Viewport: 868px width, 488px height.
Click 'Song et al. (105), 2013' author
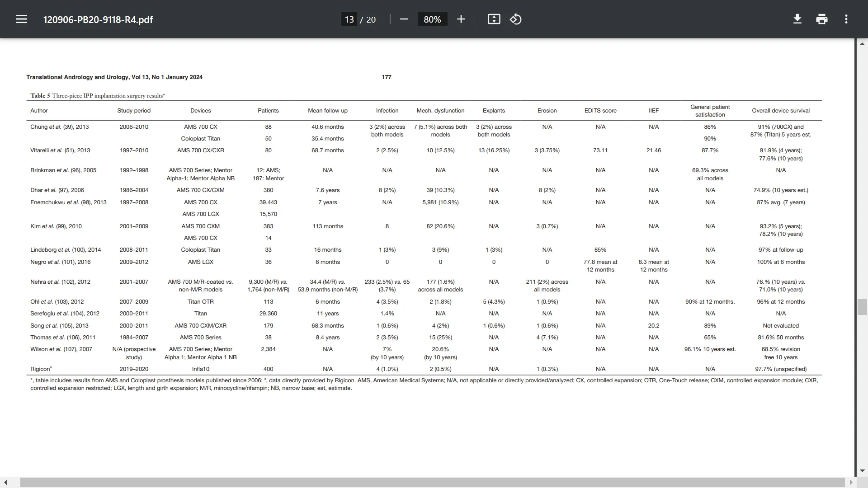(60, 326)
